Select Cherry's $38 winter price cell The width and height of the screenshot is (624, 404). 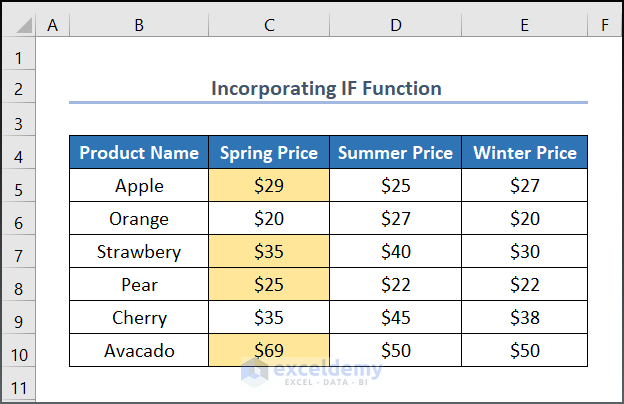tap(525, 318)
